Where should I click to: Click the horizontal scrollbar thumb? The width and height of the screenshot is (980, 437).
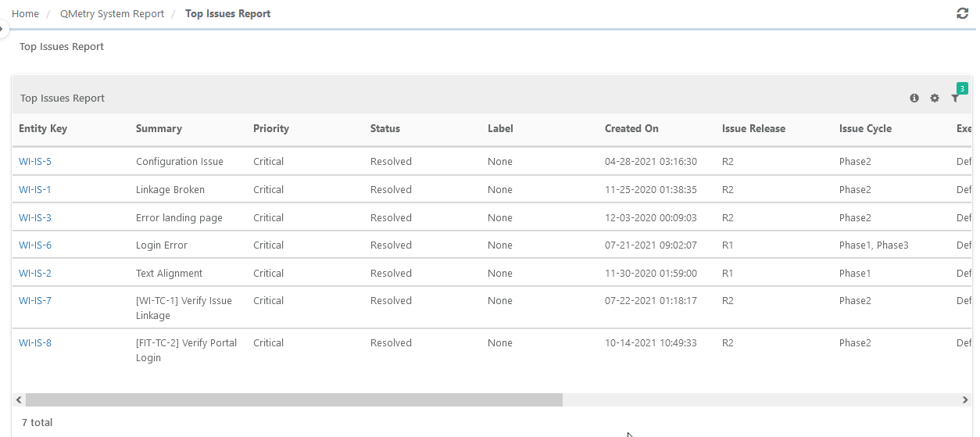pos(293,399)
